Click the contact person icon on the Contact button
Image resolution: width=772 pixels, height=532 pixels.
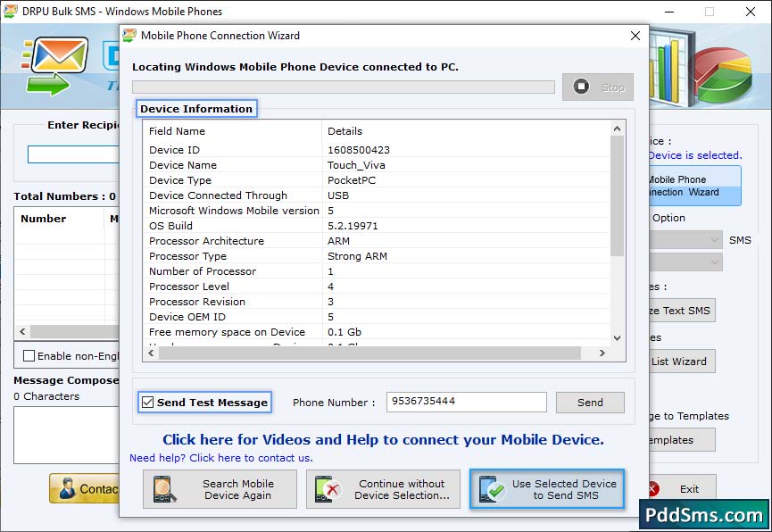[66, 488]
